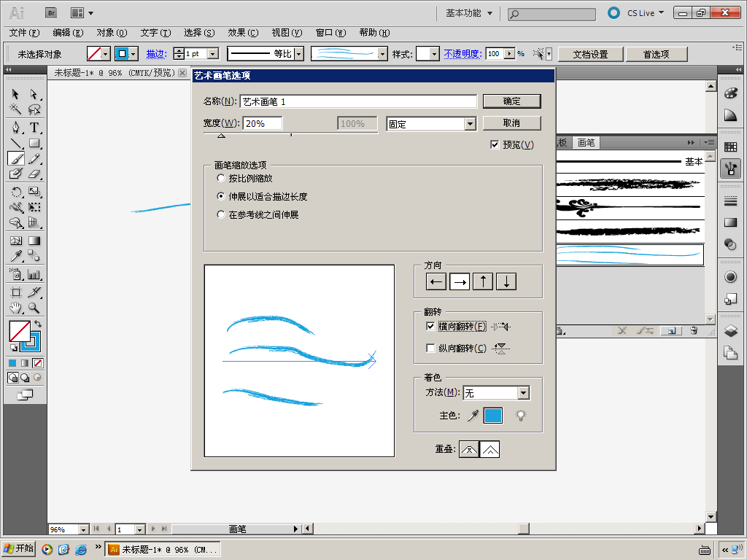Cancel dialog with 取消 button
747x560 pixels.
pyautogui.click(x=511, y=122)
